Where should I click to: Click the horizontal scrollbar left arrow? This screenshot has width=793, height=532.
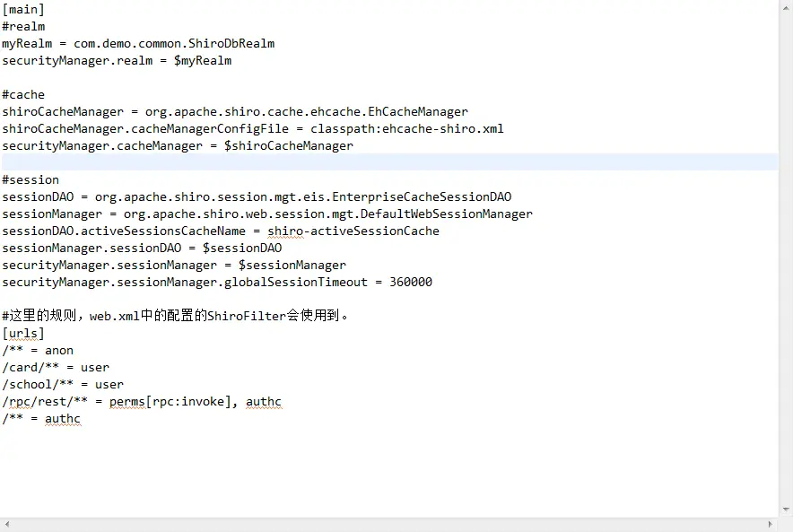(7, 525)
